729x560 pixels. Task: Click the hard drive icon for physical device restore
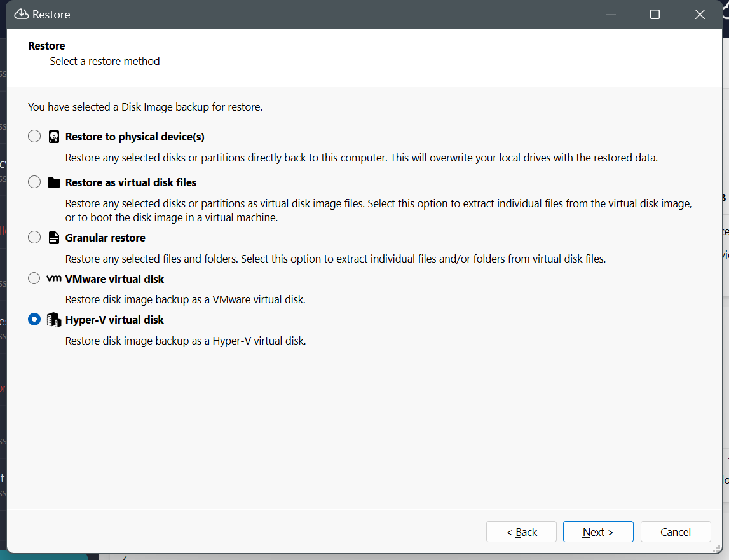[x=54, y=137]
